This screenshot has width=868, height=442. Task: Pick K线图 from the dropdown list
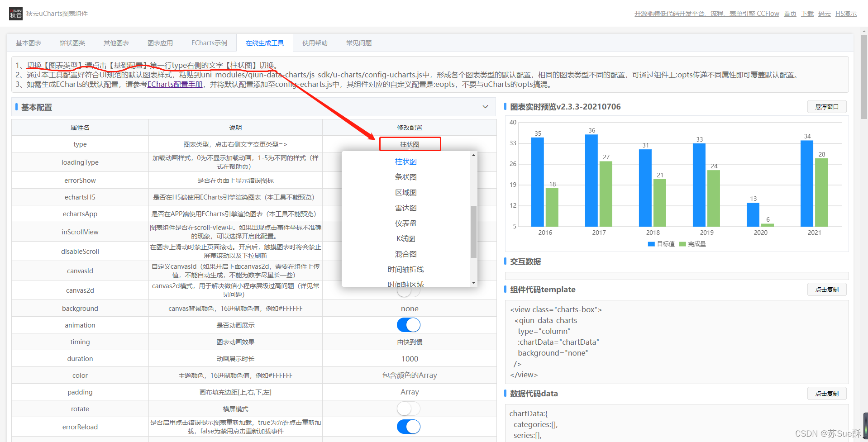pos(405,239)
